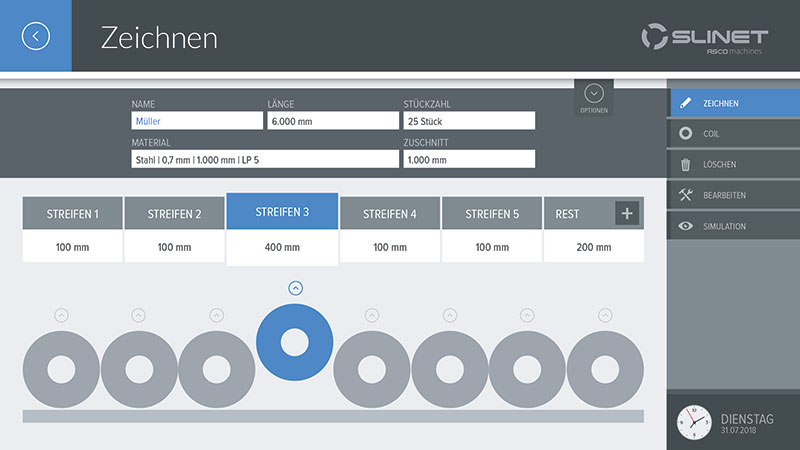Click chevron above the first gray coil
The image size is (800, 450).
pos(61,315)
